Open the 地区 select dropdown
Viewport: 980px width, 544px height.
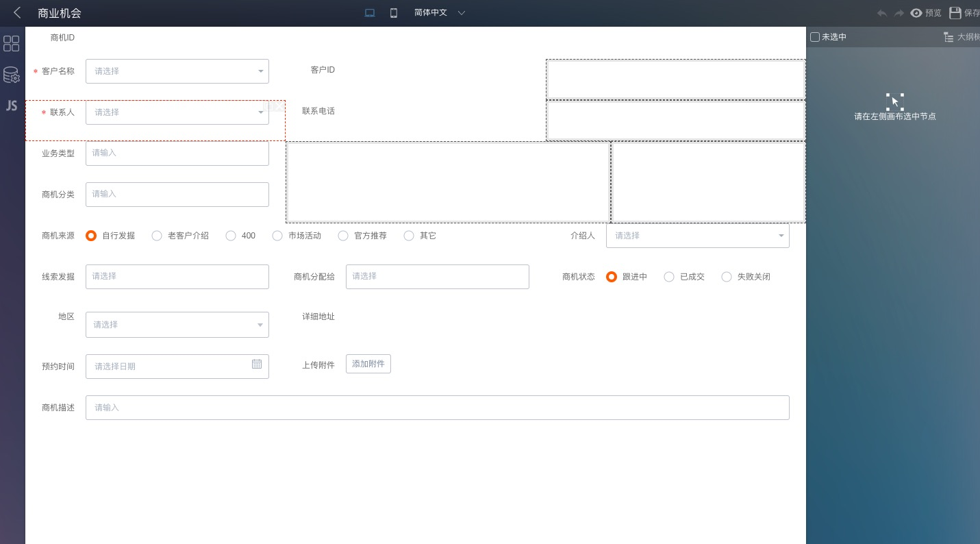point(177,325)
